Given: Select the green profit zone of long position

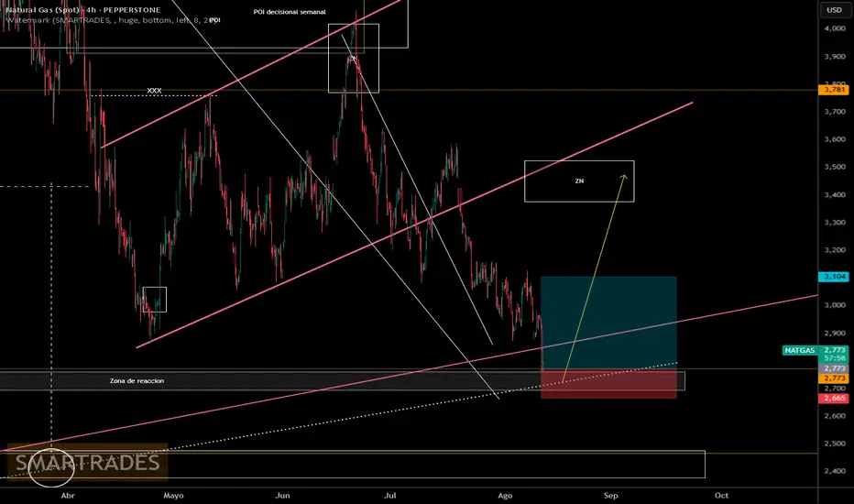Looking at the screenshot, I should pyautogui.click(x=608, y=323).
